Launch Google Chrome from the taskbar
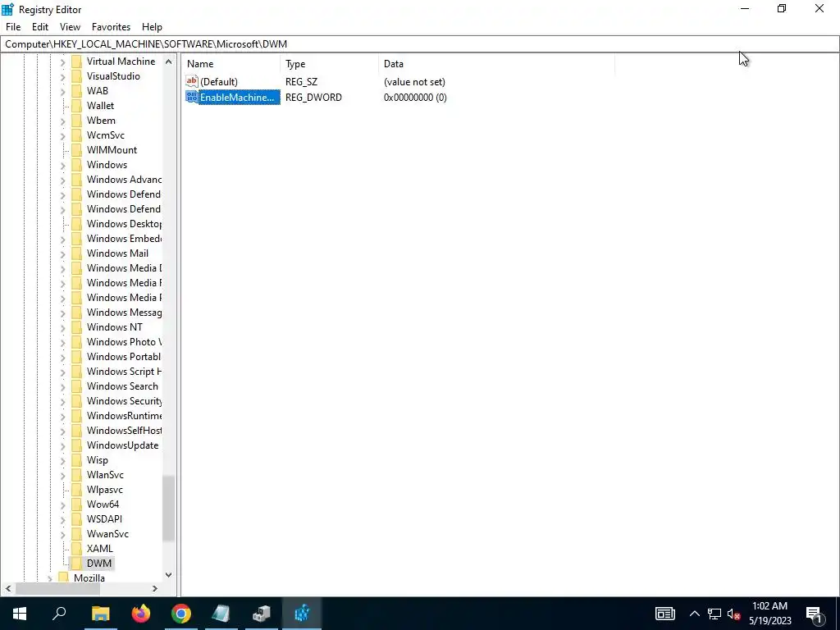This screenshot has height=630, width=840. click(181, 614)
